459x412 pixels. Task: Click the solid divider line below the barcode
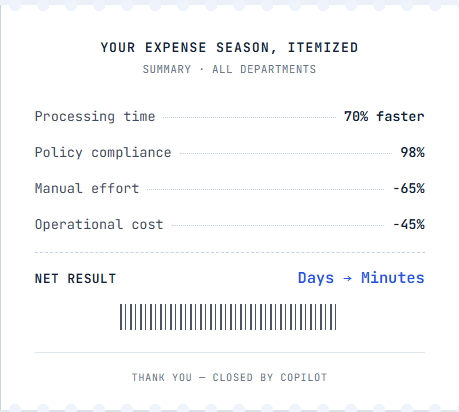(x=230, y=352)
